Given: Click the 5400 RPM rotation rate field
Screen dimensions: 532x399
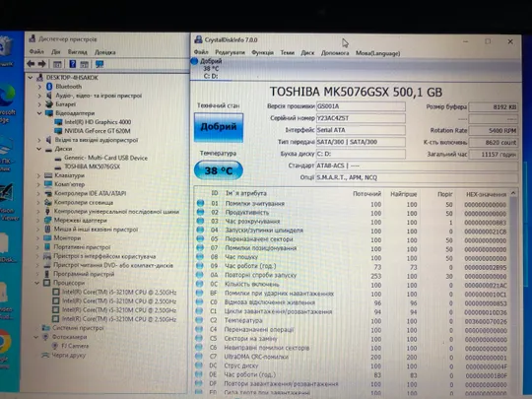Looking at the screenshot, I should coord(493,131).
